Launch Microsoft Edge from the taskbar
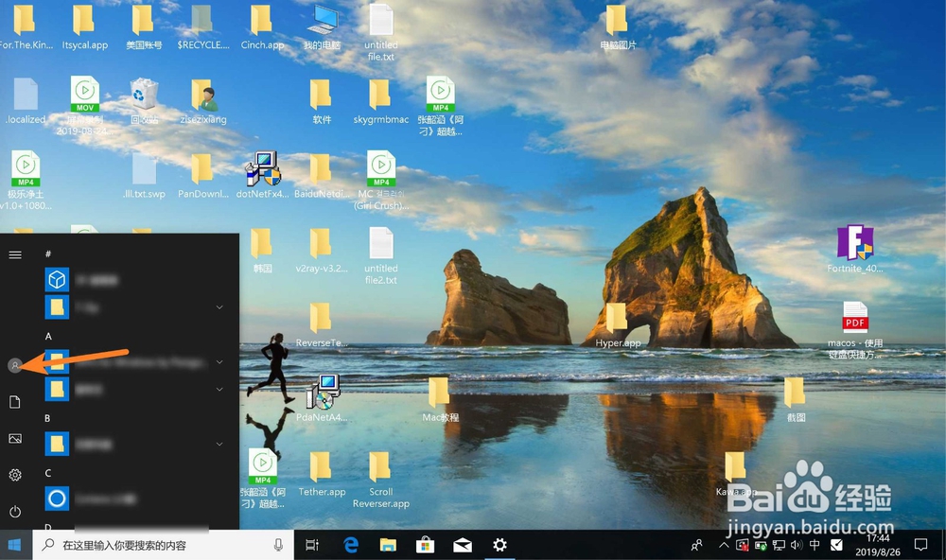The height and width of the screenshot is (560, 946). click(x=351, y=545)
